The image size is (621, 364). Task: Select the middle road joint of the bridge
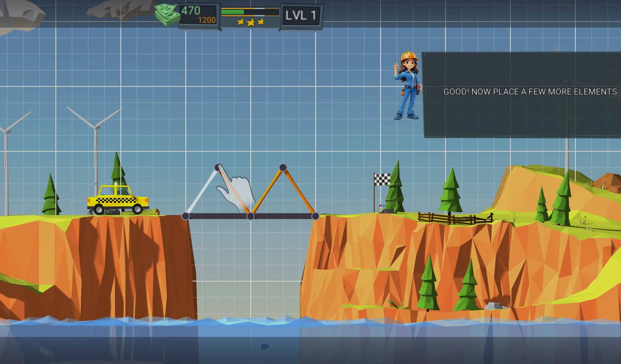click(250, 216)
